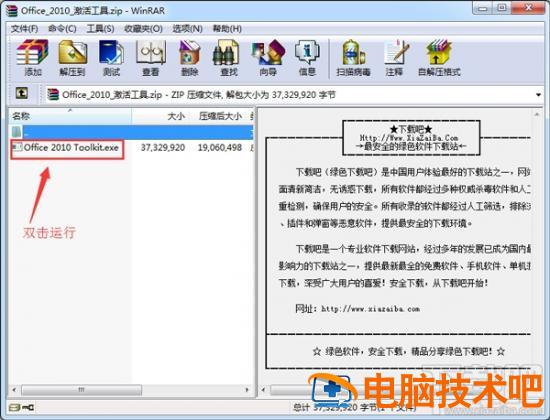550x420 pixels.
Task: Click the 扫描病毒 (Scan virus) icon
Action: (x=353, y=53)
